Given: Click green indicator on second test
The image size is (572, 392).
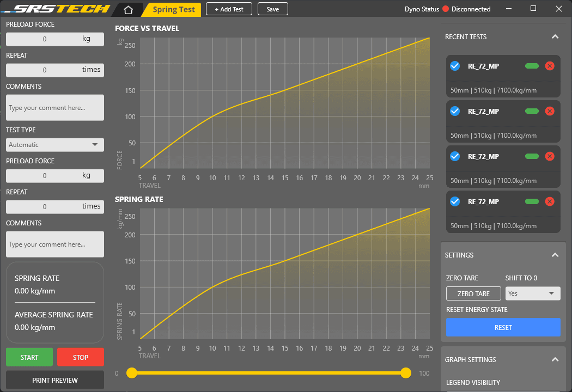Looking at the screenshot, I should [x=532, y=111].
